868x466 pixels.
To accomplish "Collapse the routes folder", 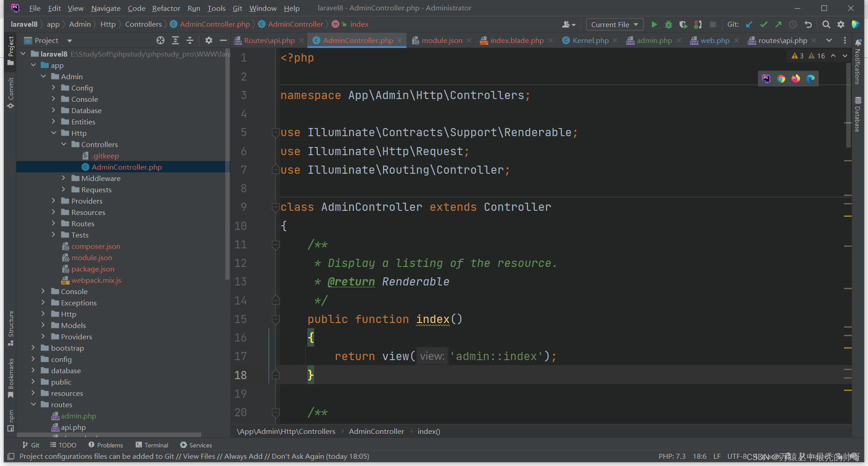I will coord(33,404).
